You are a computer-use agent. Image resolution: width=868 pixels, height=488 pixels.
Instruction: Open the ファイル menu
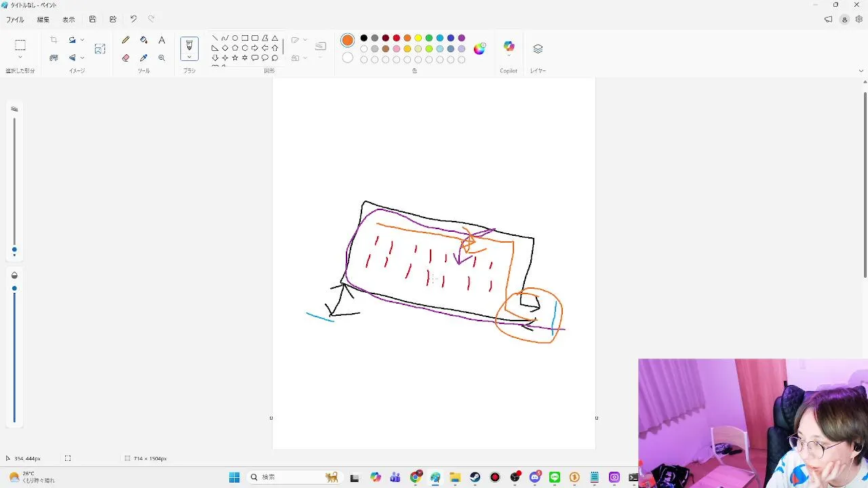click(15, 20)
